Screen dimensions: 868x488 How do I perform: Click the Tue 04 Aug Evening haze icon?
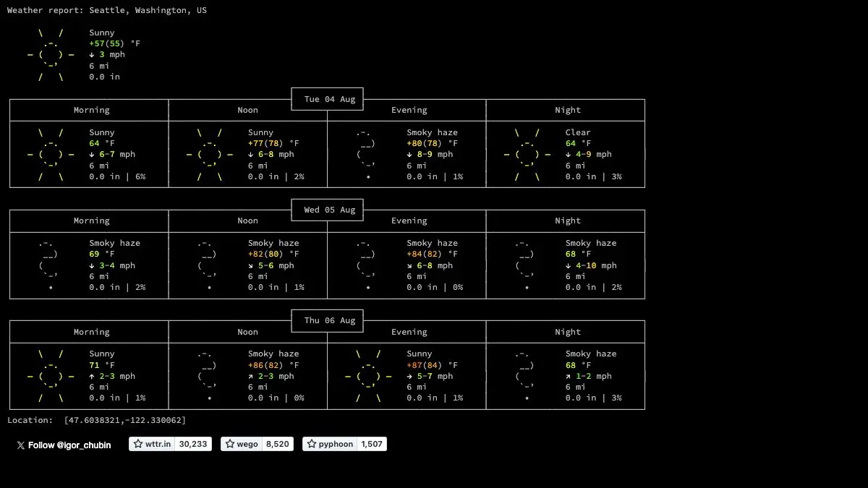pos(366,155)
